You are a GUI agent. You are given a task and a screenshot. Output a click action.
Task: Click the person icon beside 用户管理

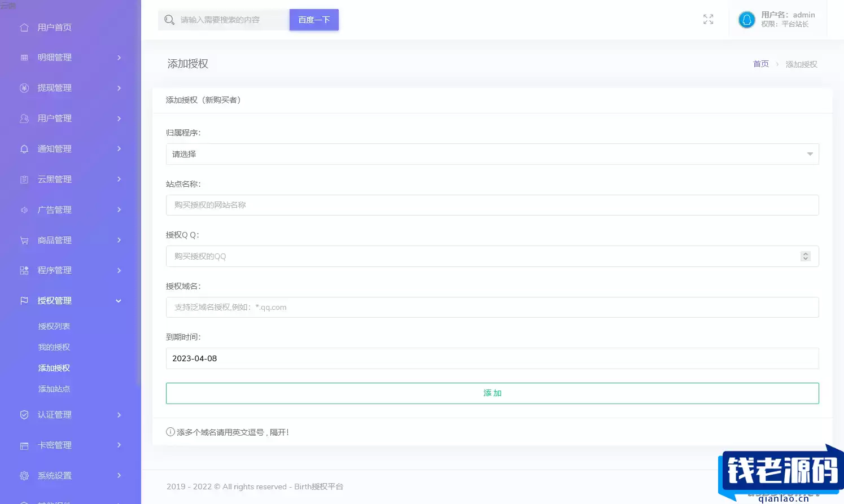(x=24, y=119)
